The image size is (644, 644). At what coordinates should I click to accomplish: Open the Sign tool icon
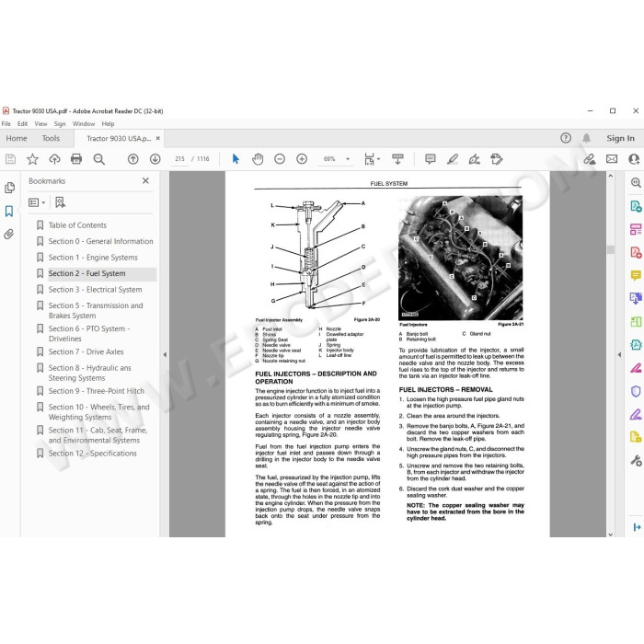tap(475, 159)
